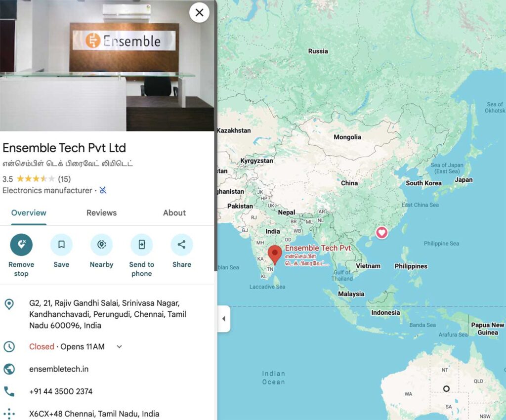Click the South Korea map label
Image resolution: width=506 pixels, height=420 pixels.
423,183
